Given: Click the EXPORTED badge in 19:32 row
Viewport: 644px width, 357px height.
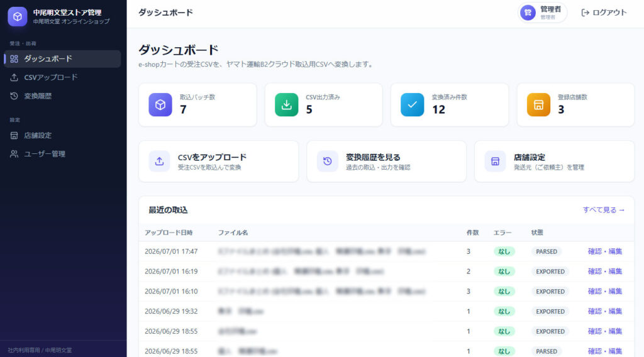Looking at the screenshot, I should (x=550, y=312).
